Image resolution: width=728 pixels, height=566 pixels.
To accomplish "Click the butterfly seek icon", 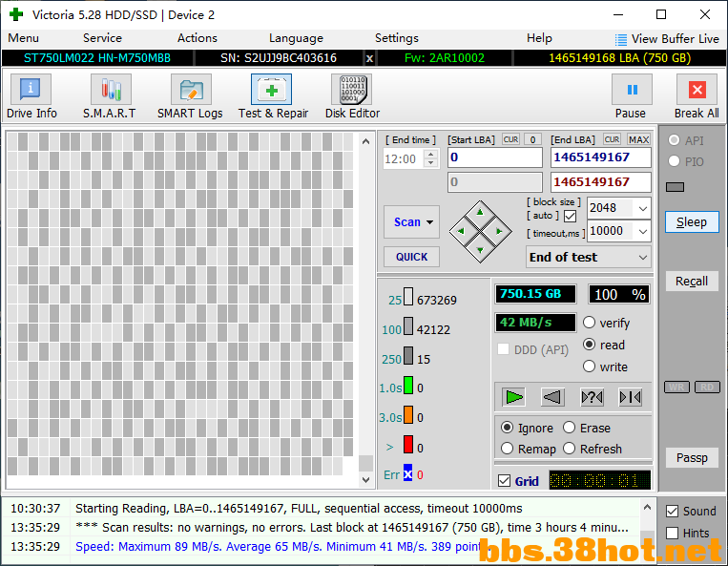I will click(x=631, y=397).
